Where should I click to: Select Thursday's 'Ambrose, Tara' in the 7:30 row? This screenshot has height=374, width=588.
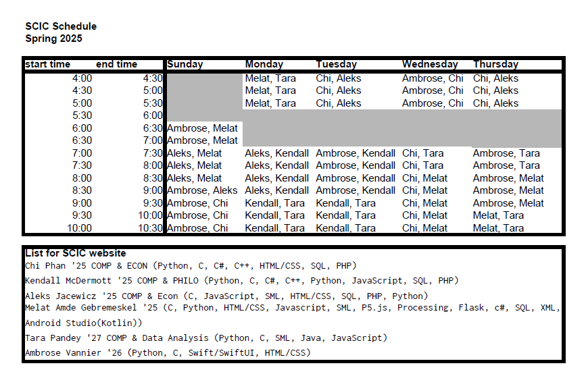click(x=506, y=165)
